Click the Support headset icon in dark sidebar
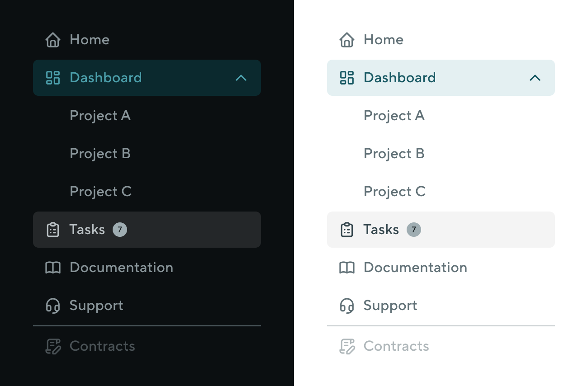This screenshot has height=386, width=588. coord(53,305)
